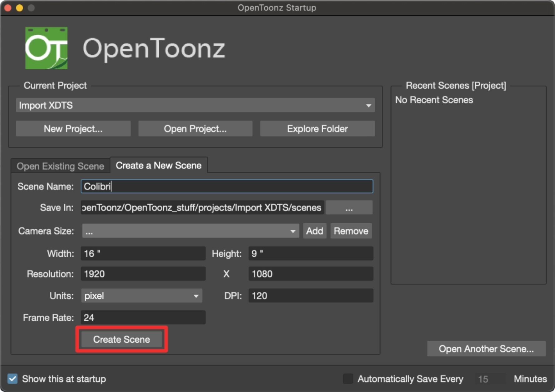Click the Open Project... button
This screenshot has width=555, height=392.
pos(195,129)
